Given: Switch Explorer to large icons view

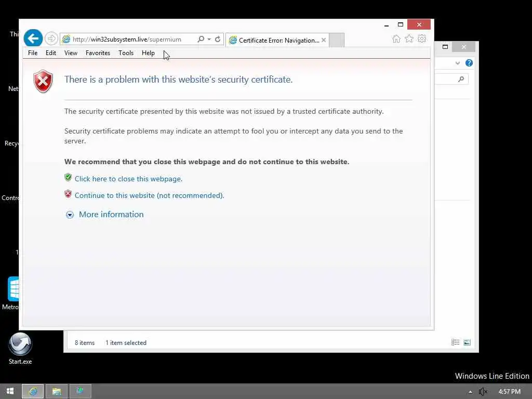Looking at the screenshot, I should (x=467, y=342).
